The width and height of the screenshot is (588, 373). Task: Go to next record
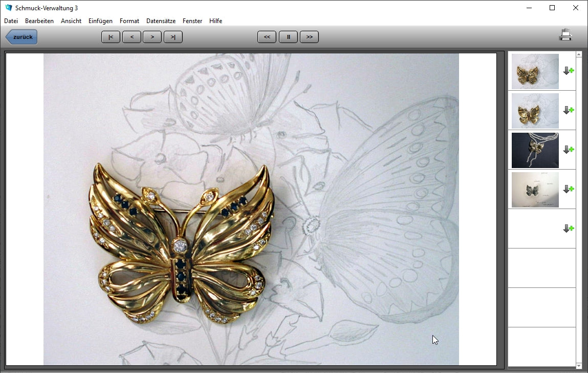click(x=152, y=37)
